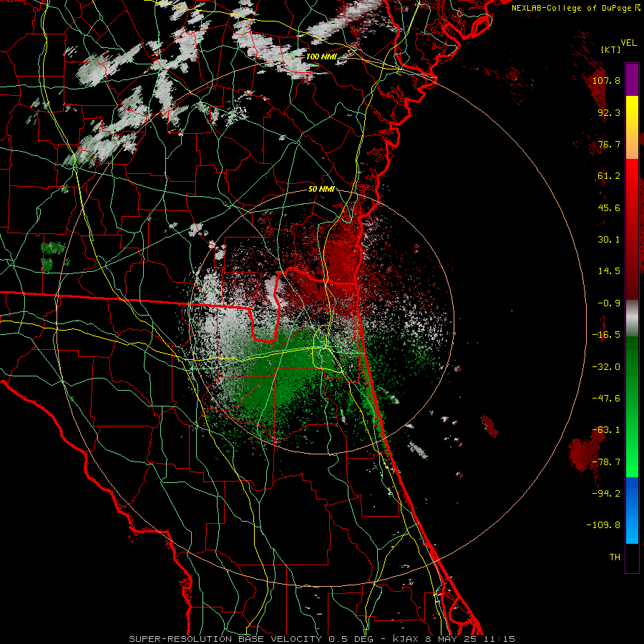Select the -109.8 legend value
The image size is (644, 644).
pyautogui.click(x=603, y=525)
